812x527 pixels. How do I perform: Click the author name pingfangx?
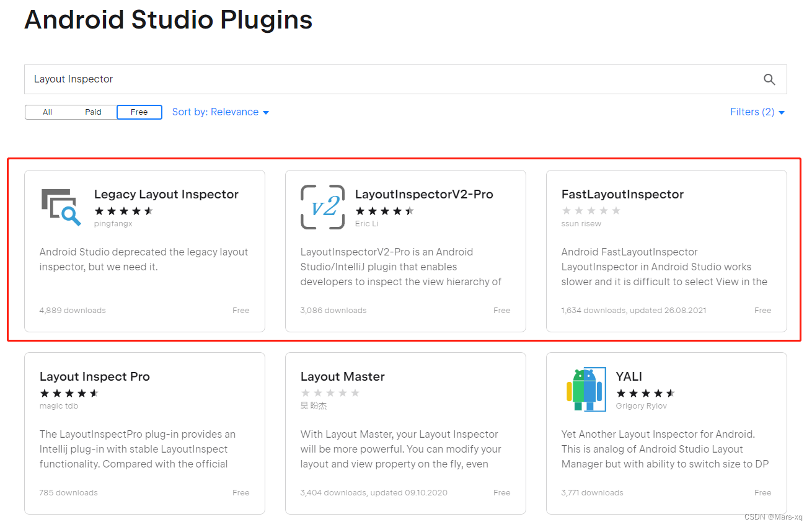[x=113, y=224]
